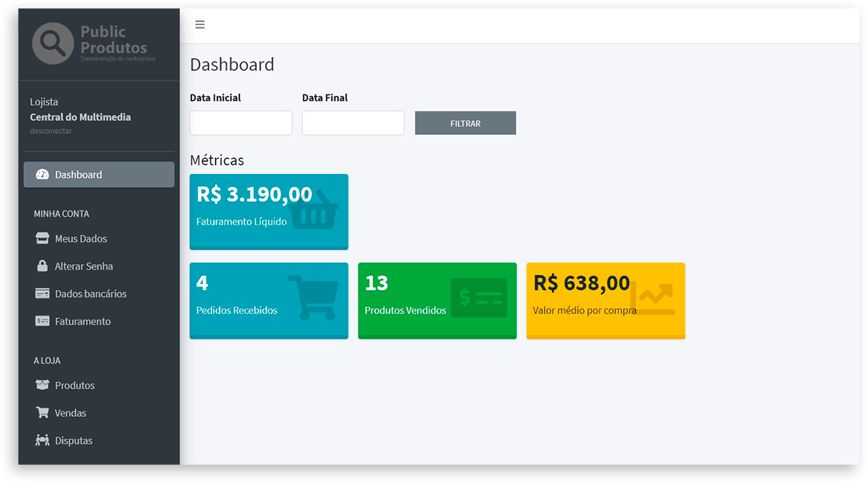Click the Meus Dados store icon

click(x=42, y=239)
